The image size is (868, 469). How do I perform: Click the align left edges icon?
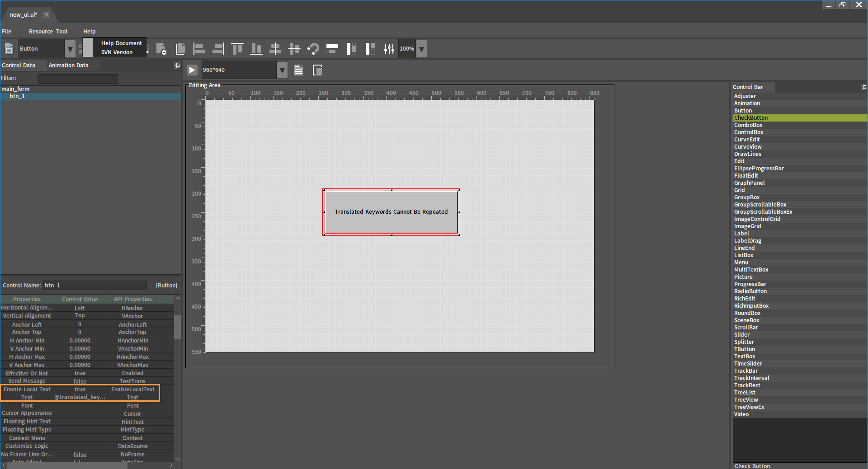pos(199,49)
